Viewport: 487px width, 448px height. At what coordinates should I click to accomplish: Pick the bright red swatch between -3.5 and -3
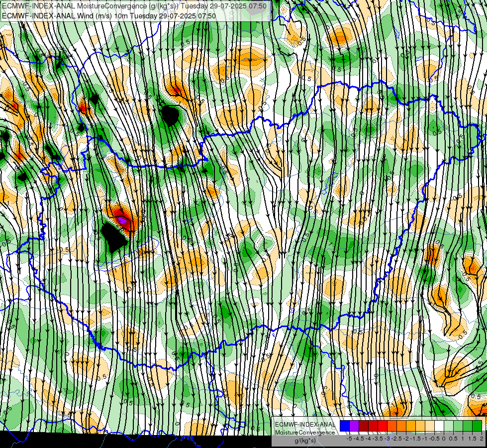coord(383,426)
